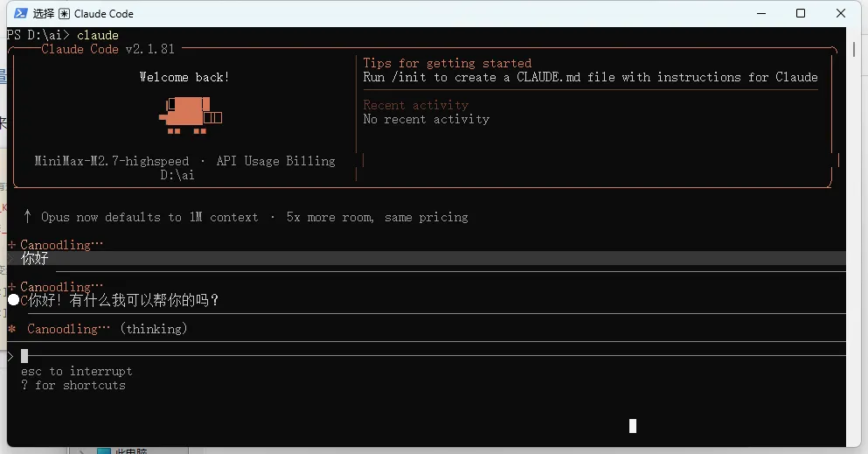Click the Claude Code v2.1.81 header text
This screenshot has height=454, width=868.
pyautogui.click(x=108, y=49)
